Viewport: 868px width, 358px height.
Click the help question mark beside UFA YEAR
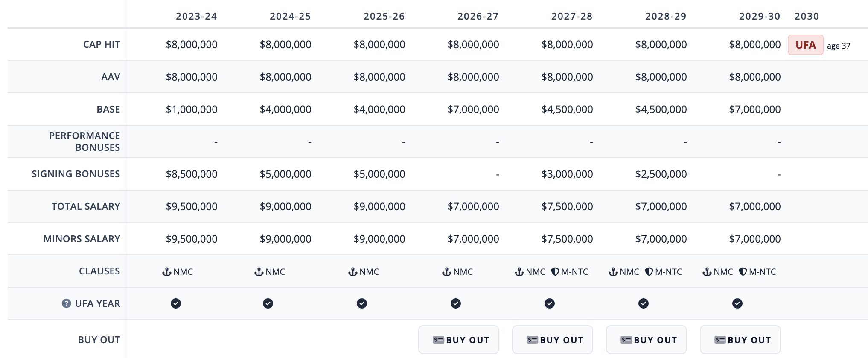point(66,303)
